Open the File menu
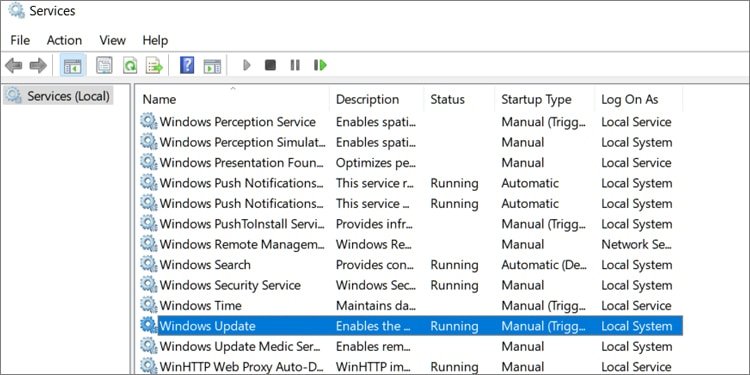Image resolution: width=750 pixels, height=375 pixels. click(x=20, y=40)
